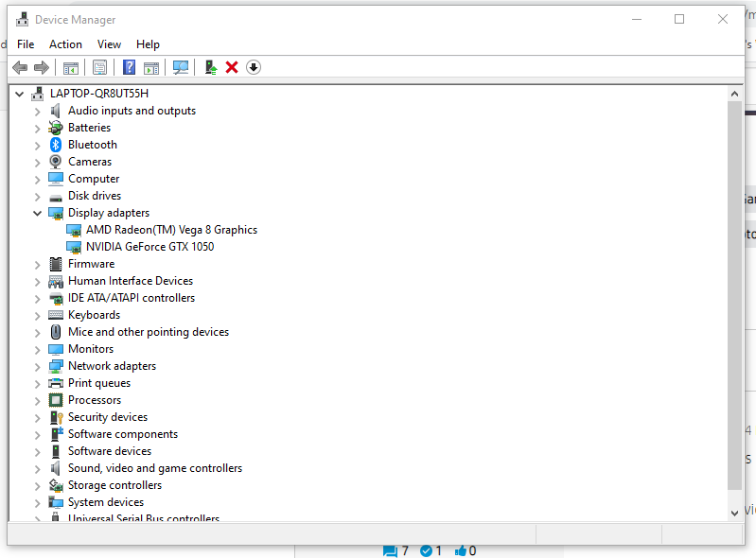The width and height of the screenshot is (756, 558).
Task: Click the Back arrow toolbar icon
Action: point(20,67)
